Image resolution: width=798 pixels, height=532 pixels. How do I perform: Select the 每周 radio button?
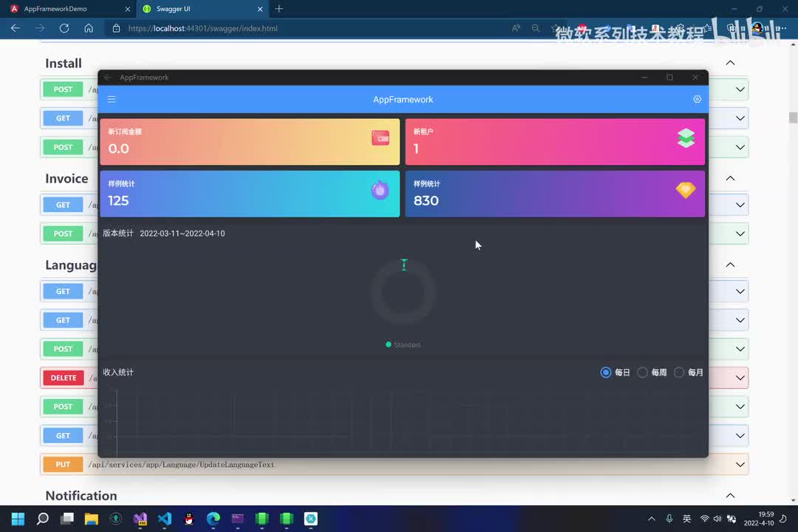(642, 372)
